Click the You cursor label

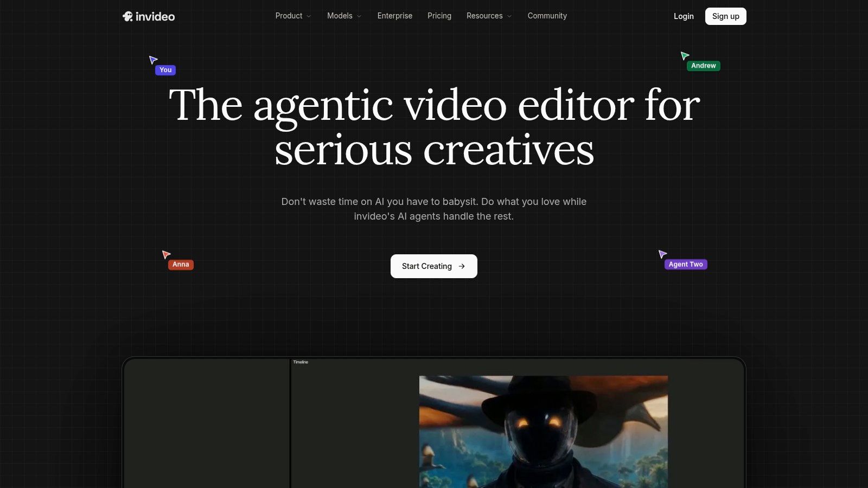[x=165, y=70]
